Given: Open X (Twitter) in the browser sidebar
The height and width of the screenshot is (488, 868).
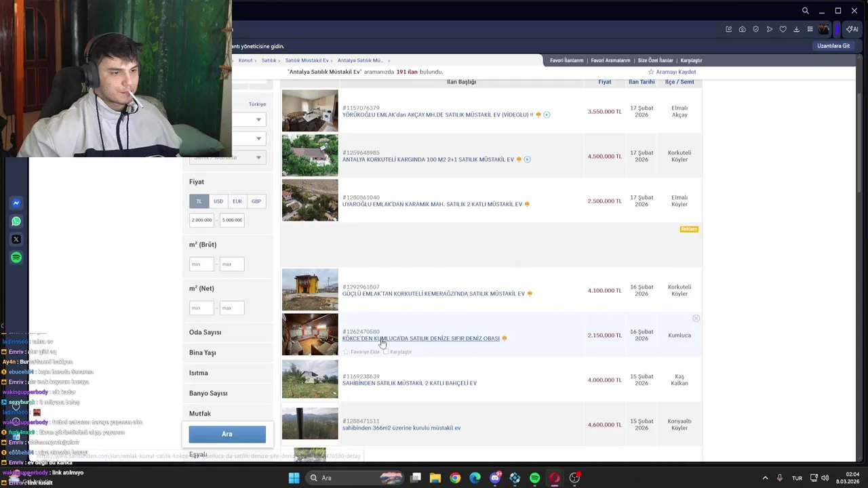Looking at the screenshot, I should click(16, 239).
